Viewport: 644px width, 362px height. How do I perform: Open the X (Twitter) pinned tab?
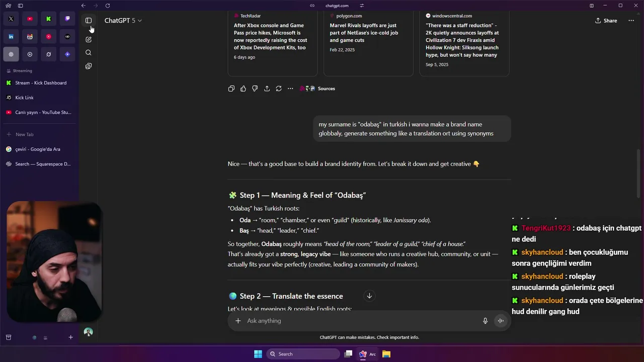coord(11,19)
